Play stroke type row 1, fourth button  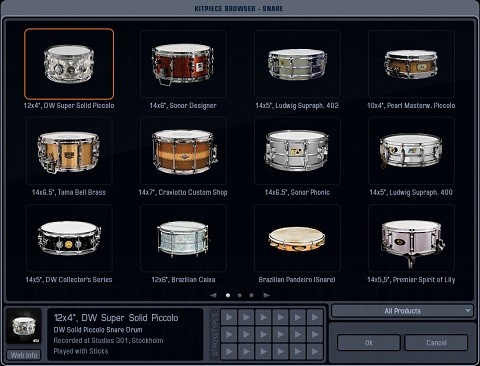tap(281, 317)
